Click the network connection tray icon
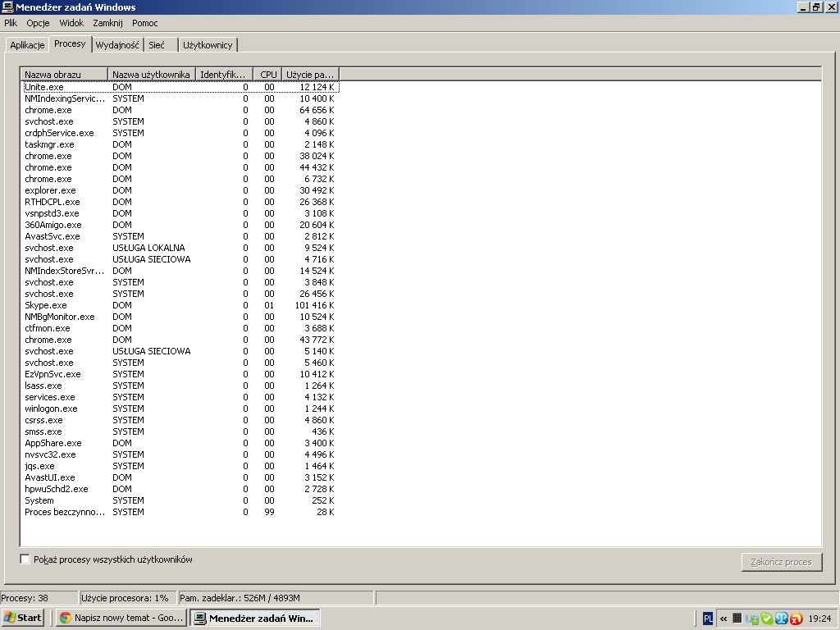Image resolution: width=840 pixels, height=630 pixels. [751, 619]
